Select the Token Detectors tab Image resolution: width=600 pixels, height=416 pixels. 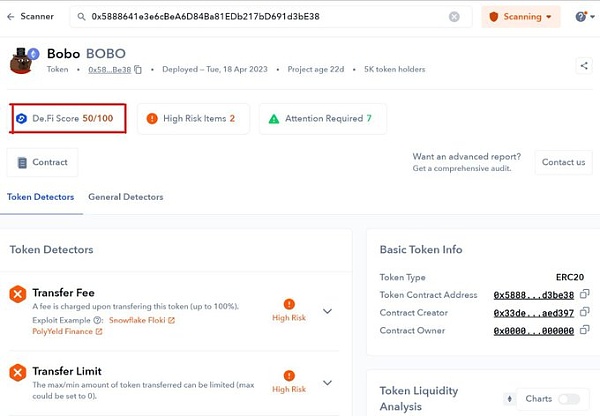click(x=40, y=197)
